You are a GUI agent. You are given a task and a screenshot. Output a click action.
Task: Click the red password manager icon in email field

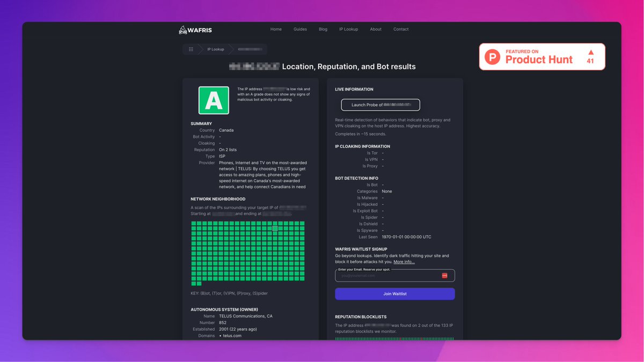click(444, 276)
